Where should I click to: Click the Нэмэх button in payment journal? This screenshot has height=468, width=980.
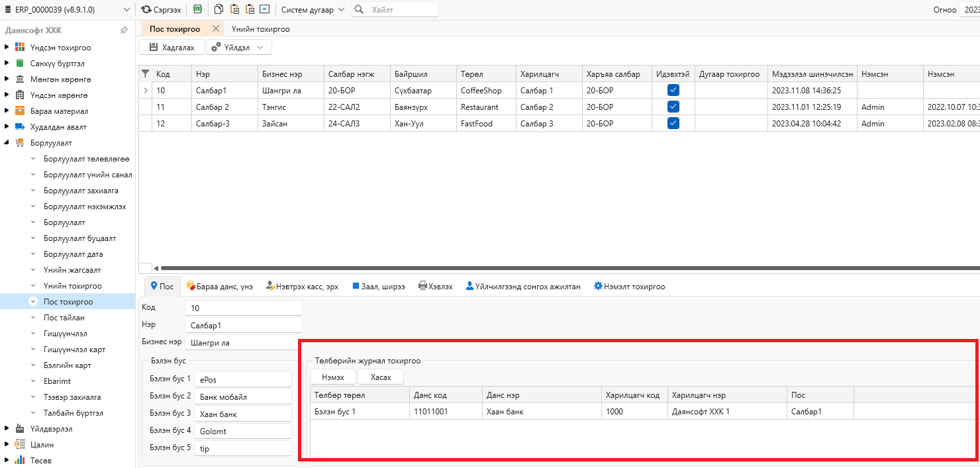tap(333, 377)
